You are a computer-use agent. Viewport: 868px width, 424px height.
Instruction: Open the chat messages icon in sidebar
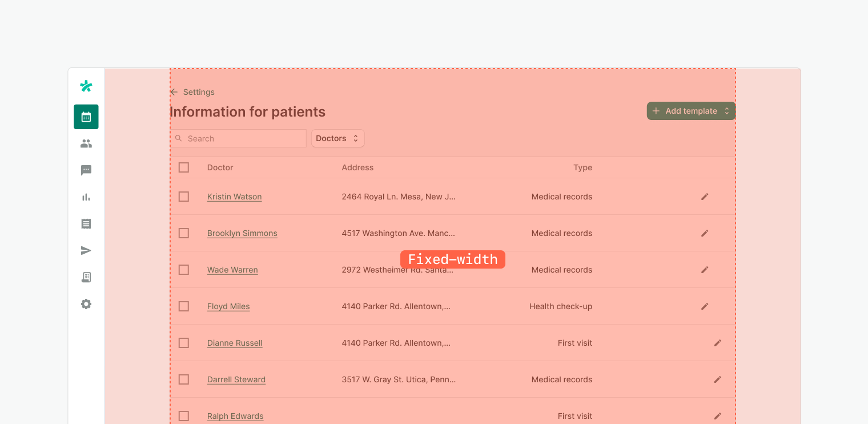(86, 170)
